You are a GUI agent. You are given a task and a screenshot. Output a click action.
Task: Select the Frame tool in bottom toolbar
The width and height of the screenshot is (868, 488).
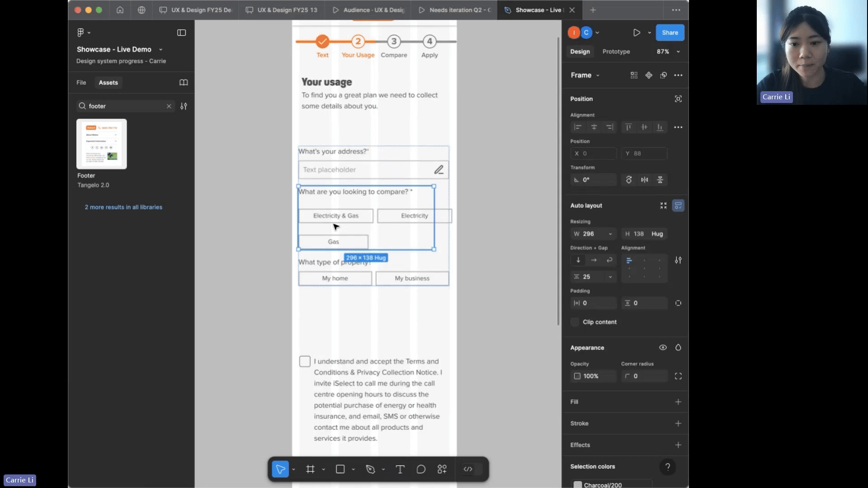click(x=310, y=469)
